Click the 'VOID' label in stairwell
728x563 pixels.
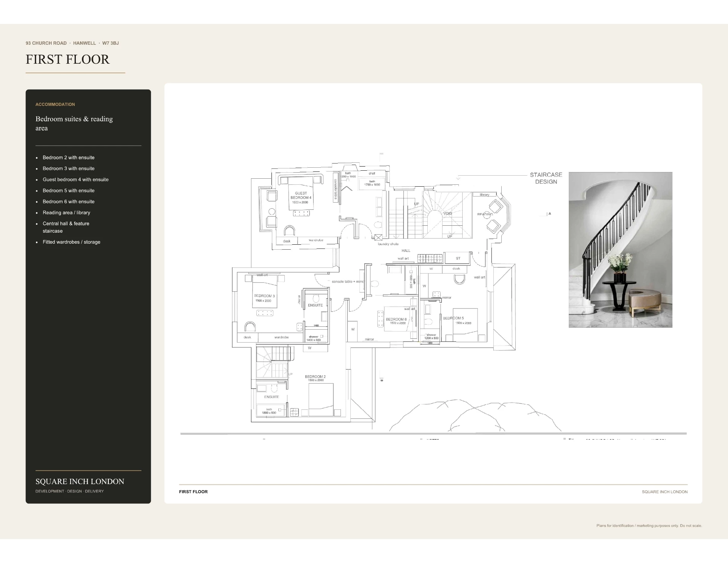coord(448,214)
